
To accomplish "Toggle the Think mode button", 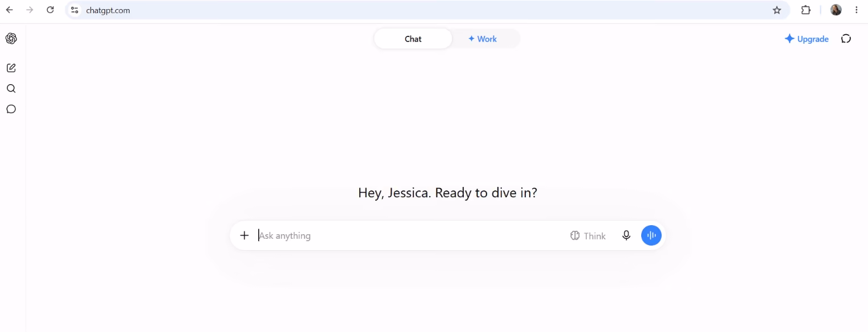I will [588, 236].
